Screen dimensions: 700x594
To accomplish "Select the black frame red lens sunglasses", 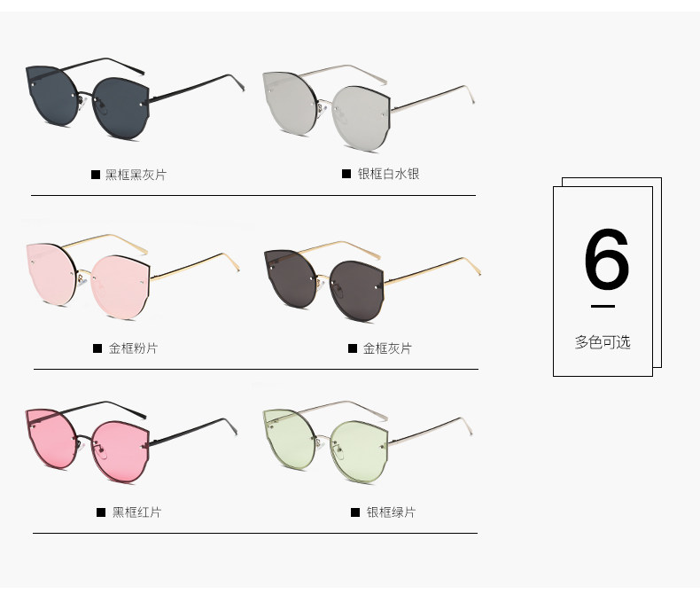I will [x=131, y=442].
